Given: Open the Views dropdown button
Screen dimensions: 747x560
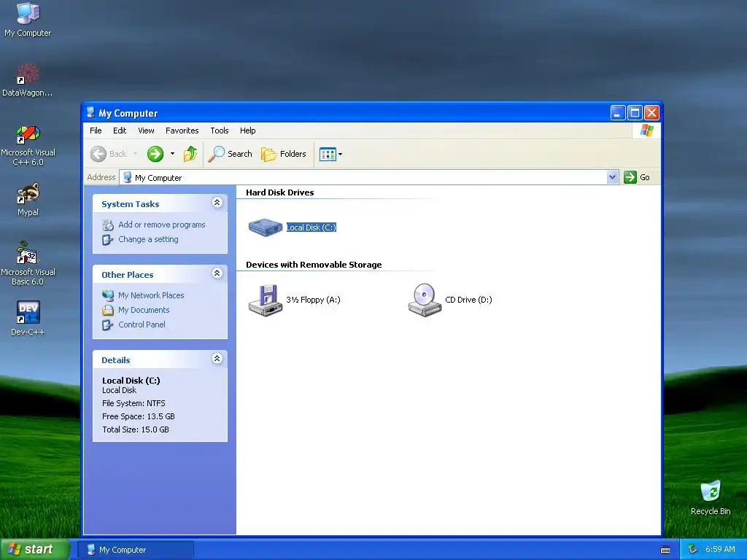Looking at the screenshot, I should point(330,154).
